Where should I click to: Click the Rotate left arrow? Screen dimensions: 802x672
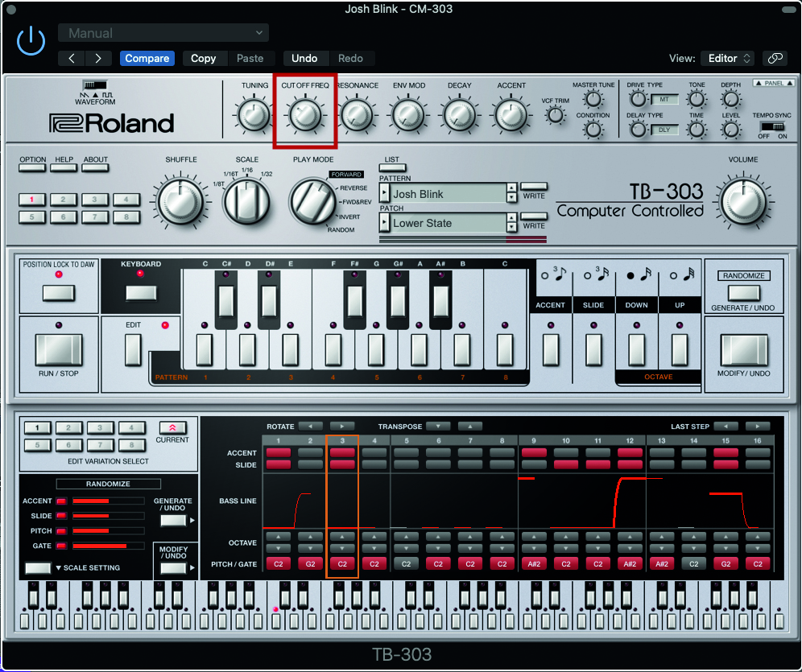click(x=311, y=426)
